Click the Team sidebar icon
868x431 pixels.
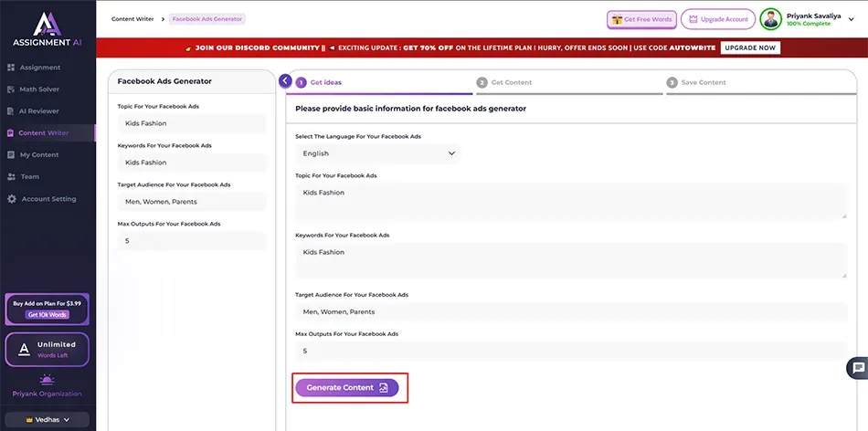(x=11, y=177)
